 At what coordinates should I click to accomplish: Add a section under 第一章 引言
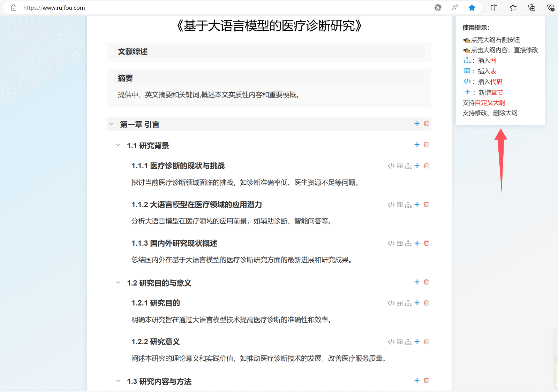(417, 123)
